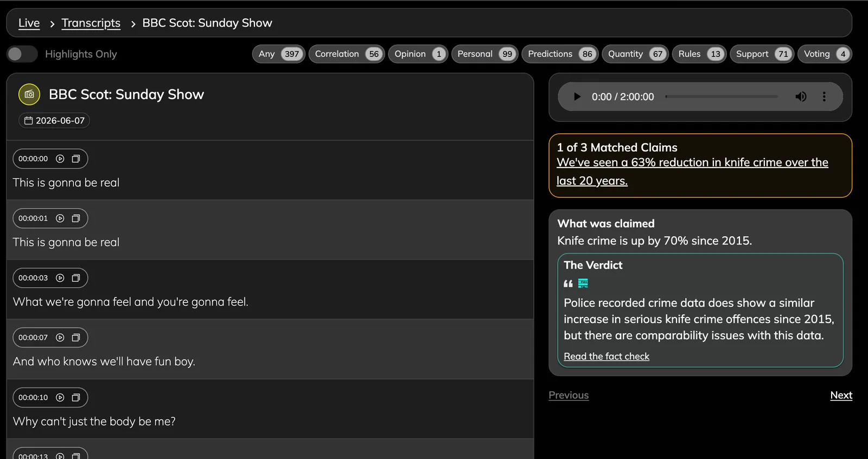868x459 pixels.
Task: Click the quote mark icon in The Verdict
Action: coord(568,283)
